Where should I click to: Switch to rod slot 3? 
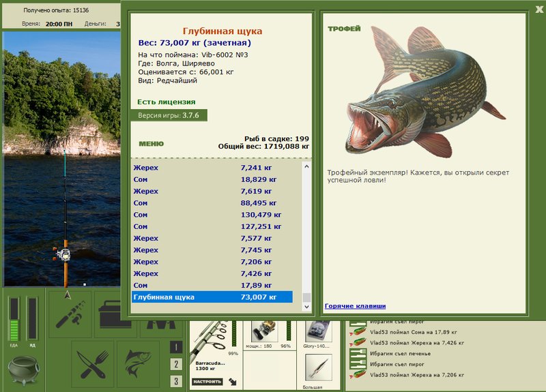pyautogui.click(x=176, y=381)
